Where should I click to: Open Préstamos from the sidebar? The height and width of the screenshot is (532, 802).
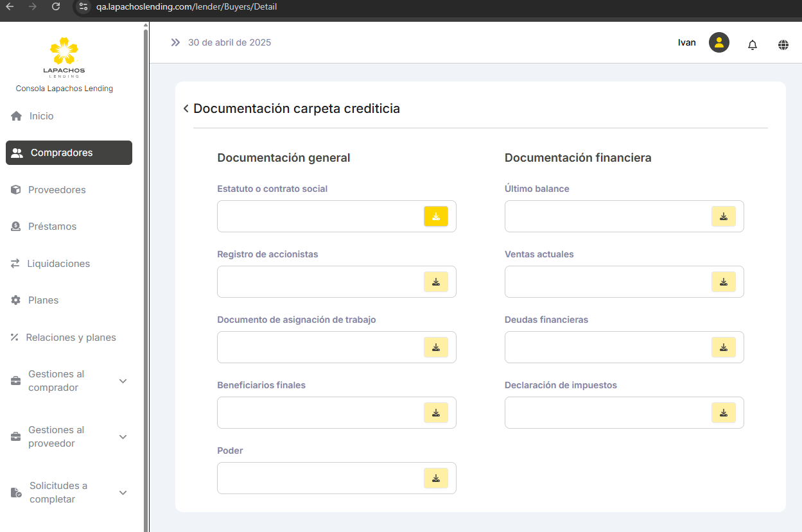click(x=51, y=227)
